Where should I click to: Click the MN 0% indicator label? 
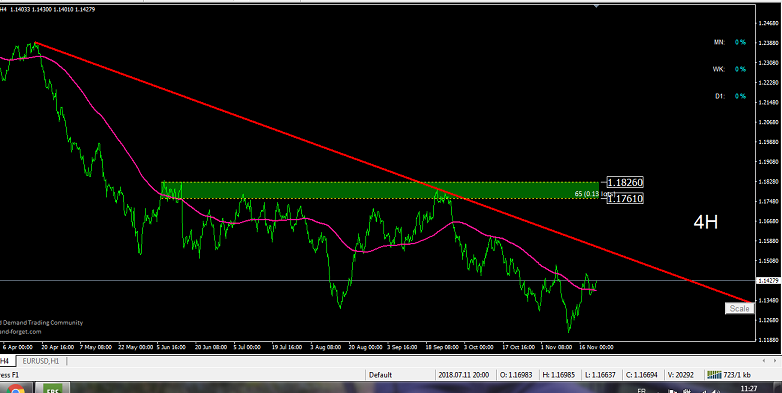tap(730, 42)
